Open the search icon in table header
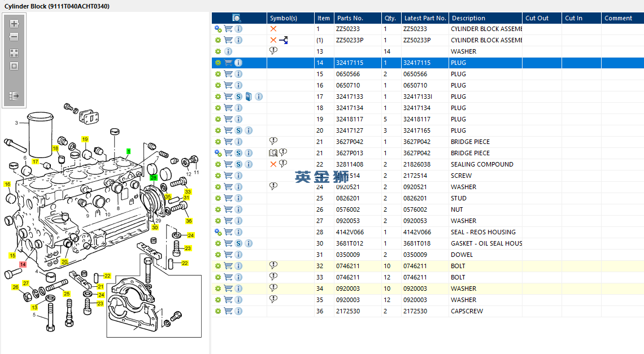 [237, 18]
